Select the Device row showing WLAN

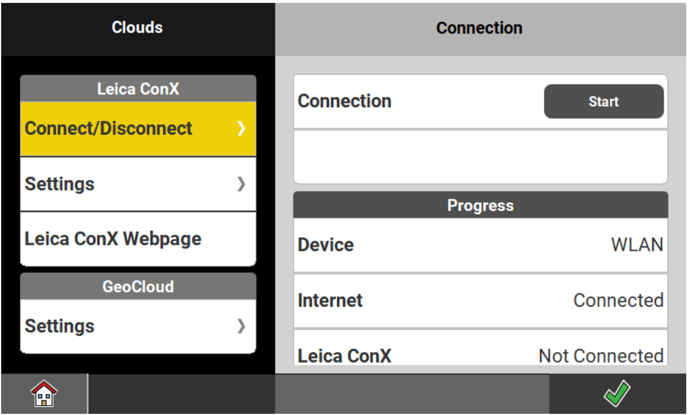click(480, 245)
